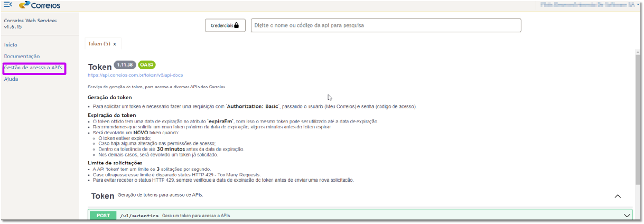Open the Ajuda sidebar link

click(11, 79)
